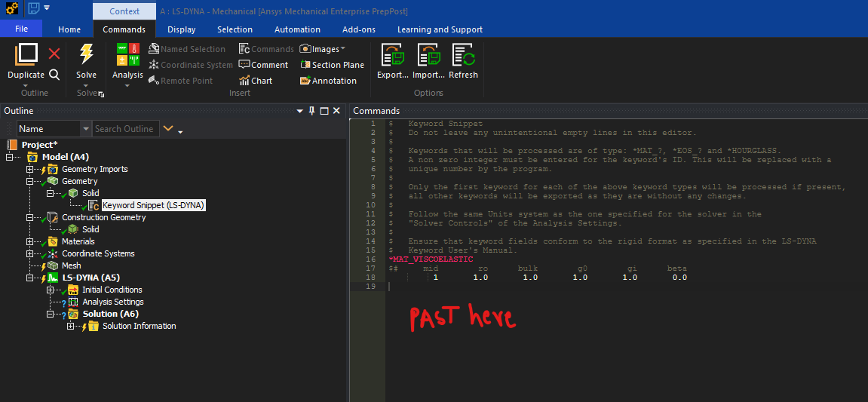The width and height of the screenshot is (868, 402).
Task: Switch to the Add-ons tab
Action: (359, 29)
